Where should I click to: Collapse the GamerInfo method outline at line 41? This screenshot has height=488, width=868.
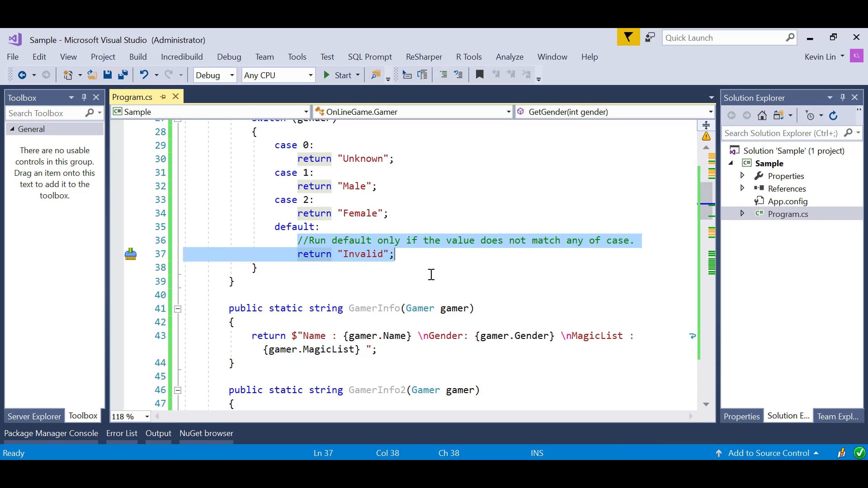[178, 309]
